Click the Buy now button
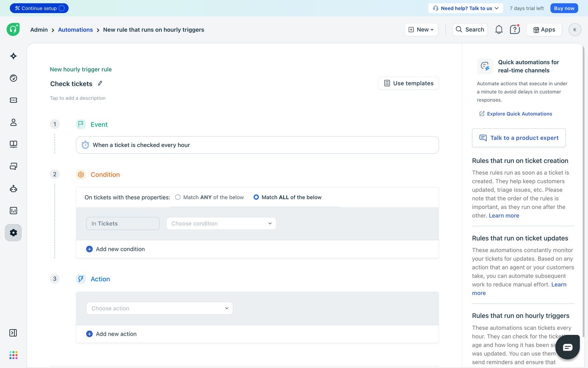 click(x=564, y=8)
